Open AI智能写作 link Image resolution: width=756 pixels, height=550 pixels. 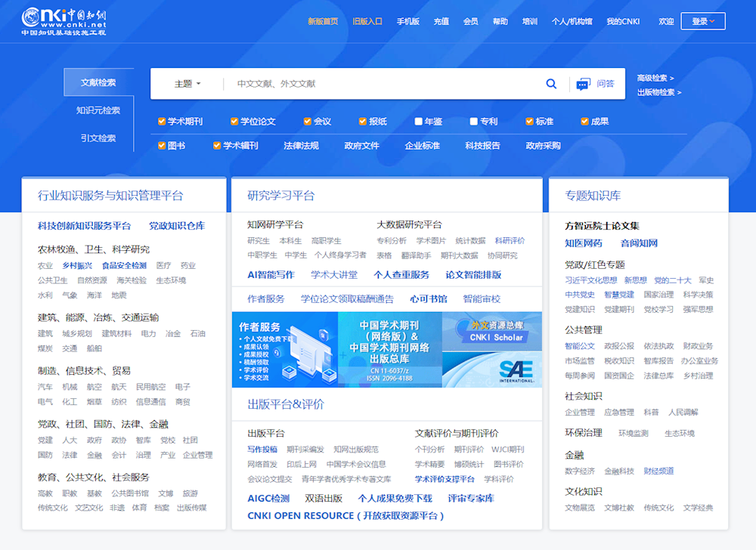271,275
